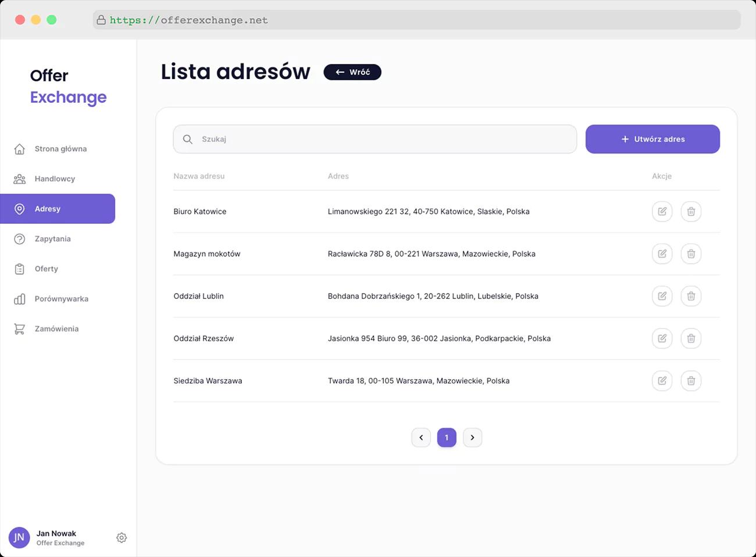This screenshot has height=557, width=756.
Task: Select page 1 in pagination
Action: point(447,438)
